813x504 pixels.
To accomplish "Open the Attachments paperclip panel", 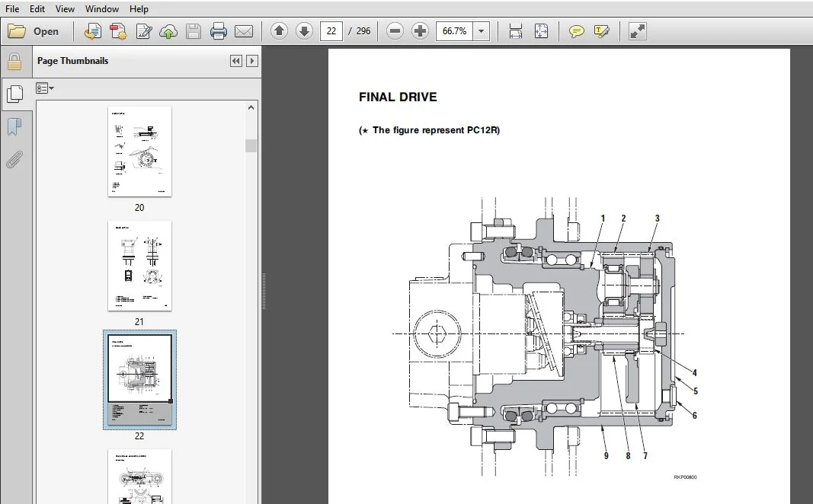I will 14,160.
